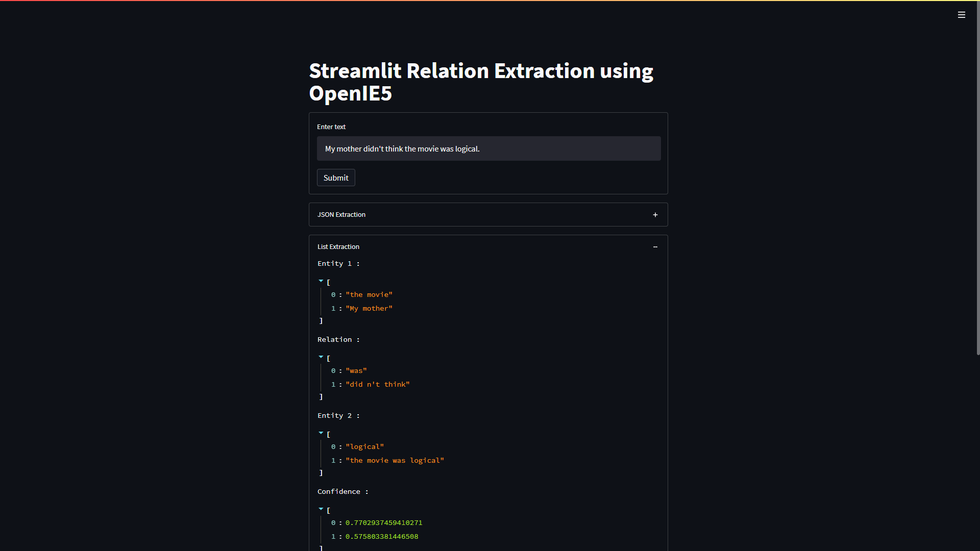Open the Streamlit hamburger menu
980x551 pixels.
click(x=961, y=15)
